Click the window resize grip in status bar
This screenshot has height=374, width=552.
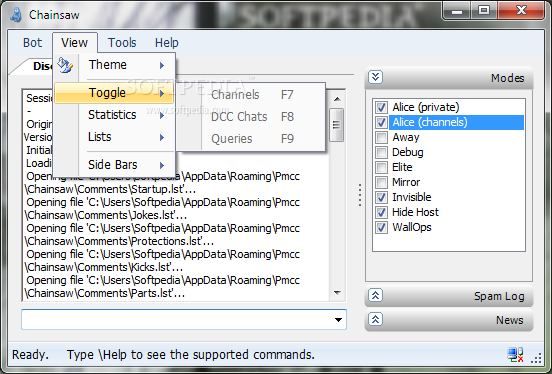click(x=536, y=358)
